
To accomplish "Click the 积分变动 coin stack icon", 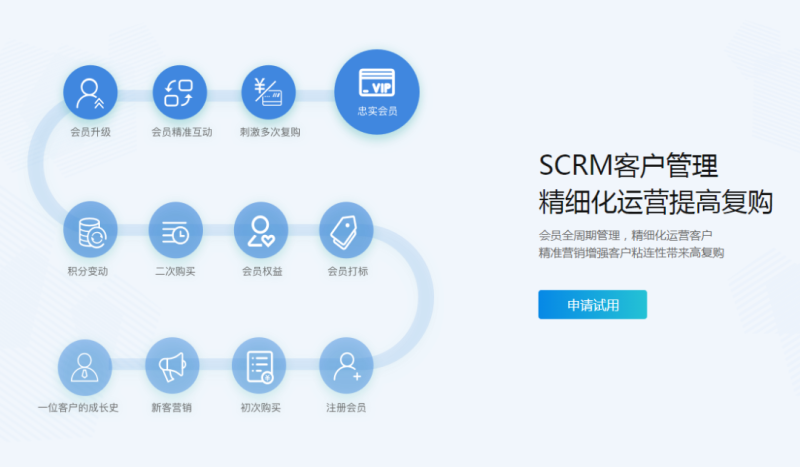I will 90,230.
